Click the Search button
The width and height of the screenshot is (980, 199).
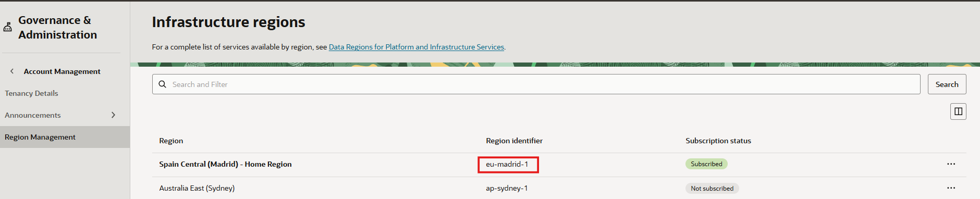(947, 84)
